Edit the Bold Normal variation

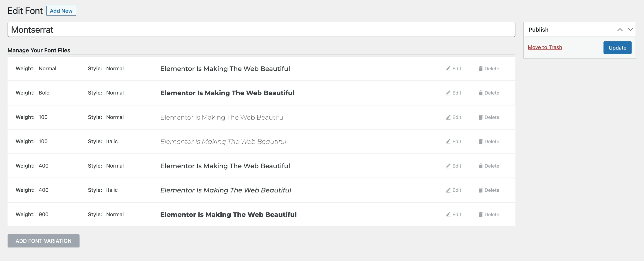click(x=453, y=93)
